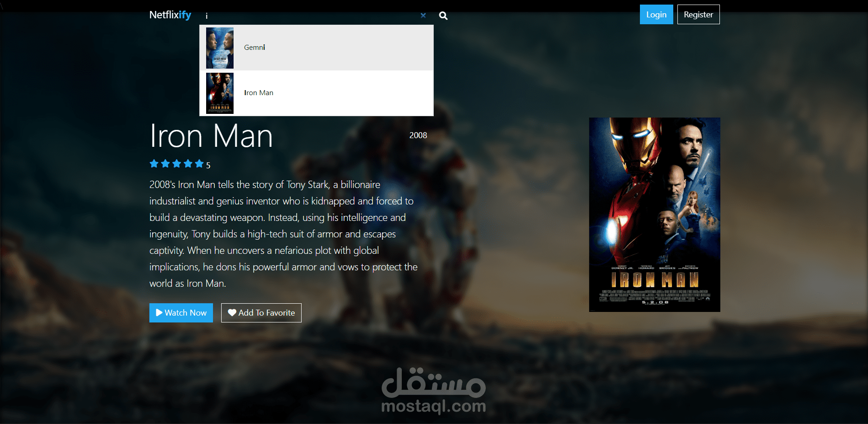The height and width of the screenshot is (424, 868).
Task: Click the second rating star
Action: pyautogui.click(x=165, y=163)
